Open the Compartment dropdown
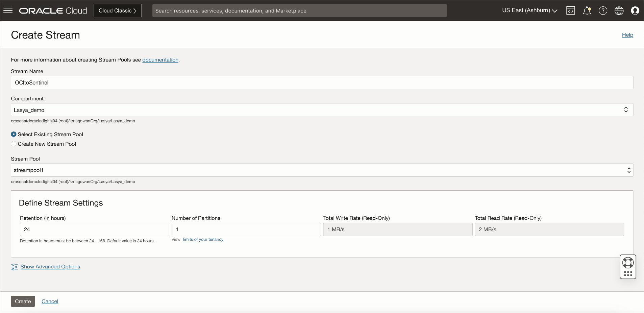The height and width of the screenshot is (313, 644). click(x=626, y=110)
